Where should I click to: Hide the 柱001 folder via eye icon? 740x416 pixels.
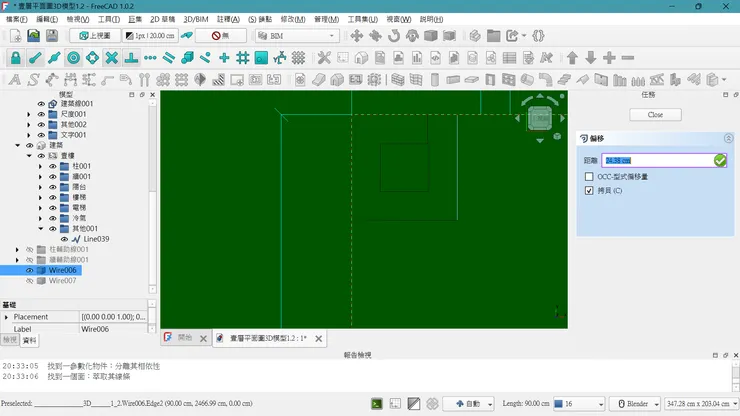click(x=52, y=166)
